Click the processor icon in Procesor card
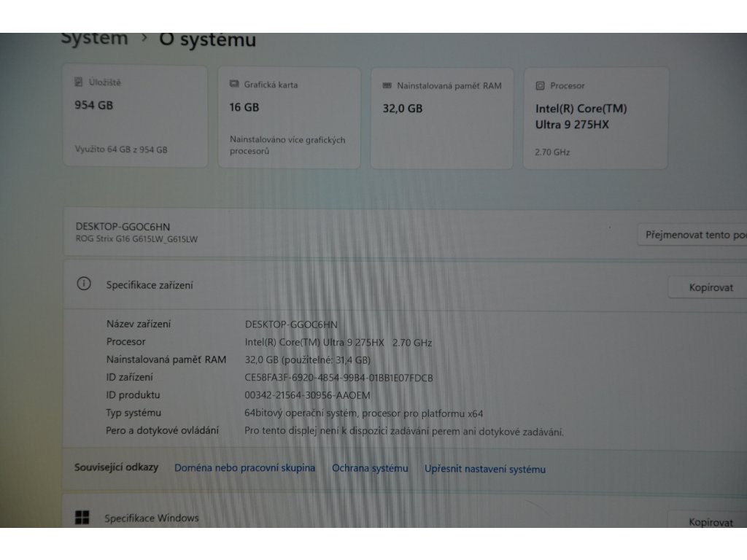Screen dimensions: 747x560 click(540, 86)
